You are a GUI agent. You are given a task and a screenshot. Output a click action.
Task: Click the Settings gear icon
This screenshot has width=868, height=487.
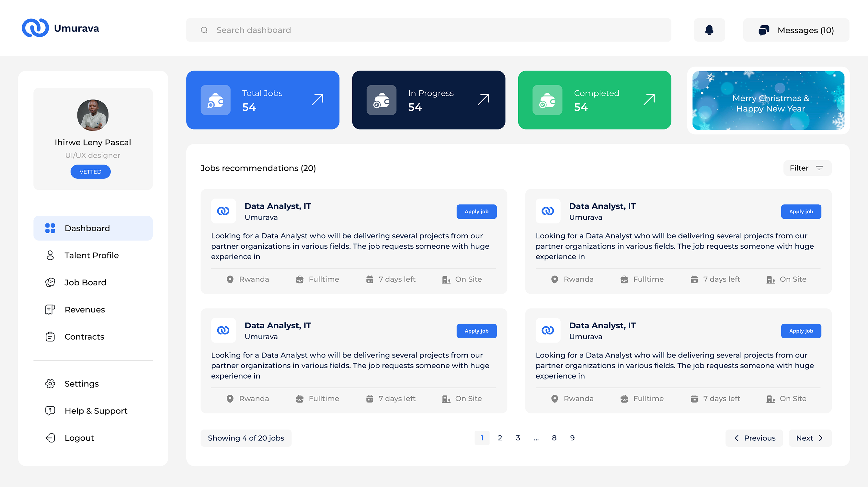point(50,384)
